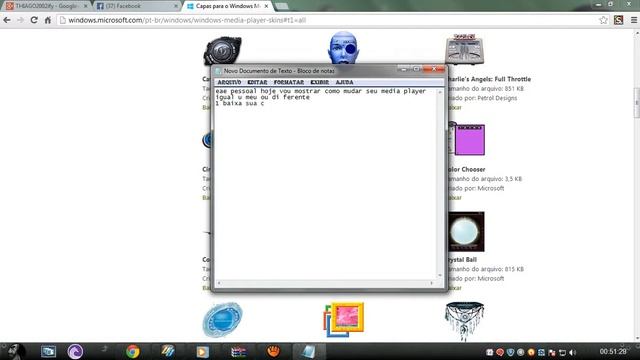Click Notepad's vertical scrollbar up arrow
Image resolution: width=640 pixels, height=360 pixels.
[x=440, y=92]
